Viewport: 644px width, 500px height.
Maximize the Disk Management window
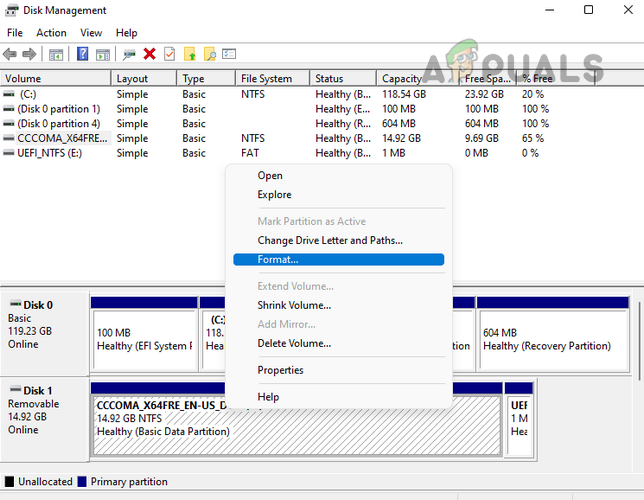point(588,10)
